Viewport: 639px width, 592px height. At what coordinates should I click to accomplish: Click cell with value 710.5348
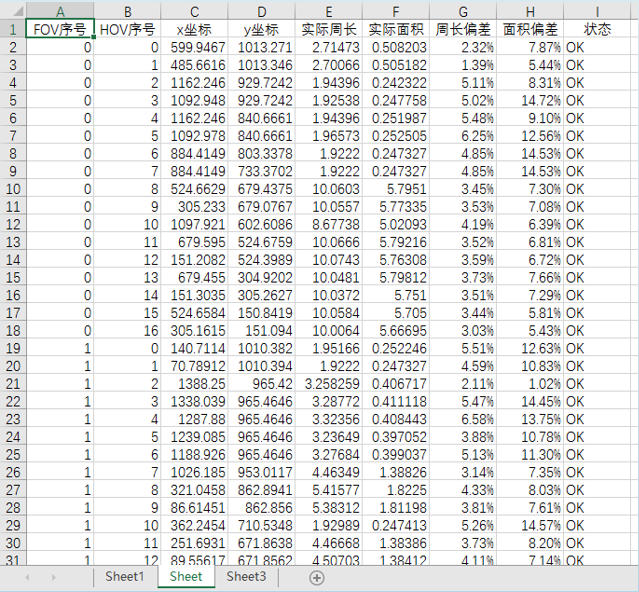click(x=262, y=525)
